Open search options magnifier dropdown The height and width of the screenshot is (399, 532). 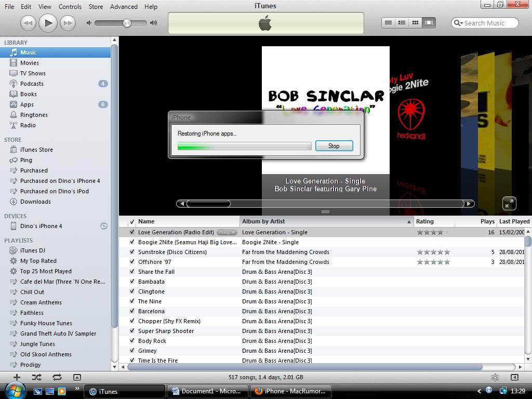point(458,23)
